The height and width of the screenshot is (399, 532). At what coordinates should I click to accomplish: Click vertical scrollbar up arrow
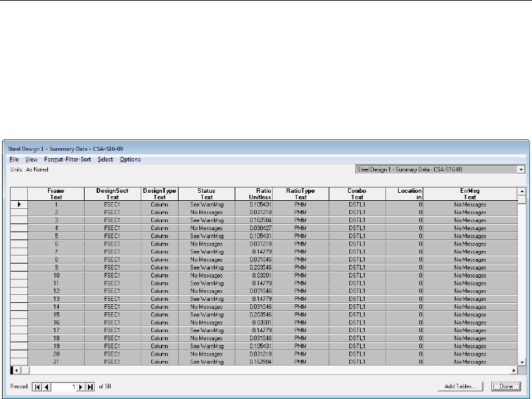point(522,191)
